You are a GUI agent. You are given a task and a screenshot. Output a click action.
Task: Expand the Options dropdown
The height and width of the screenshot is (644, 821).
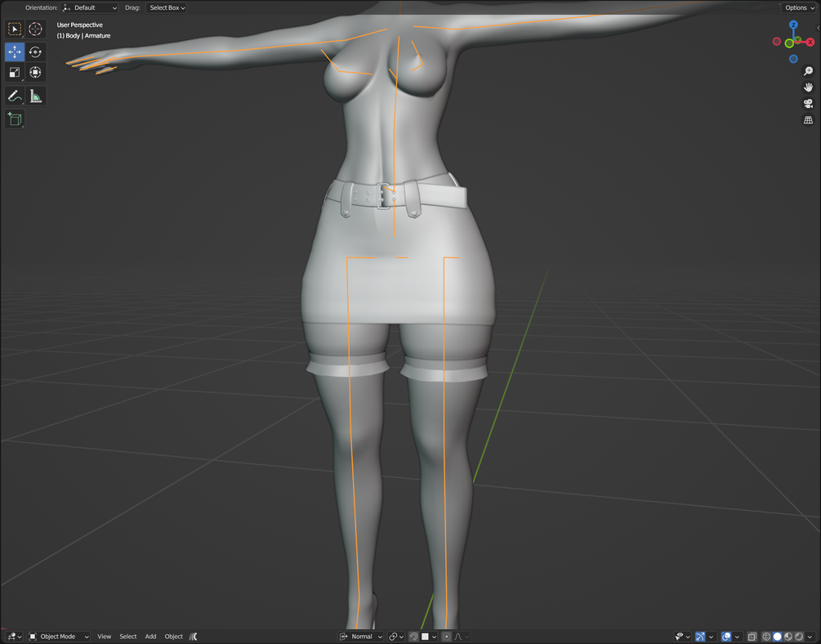click(x=800, y=8)
